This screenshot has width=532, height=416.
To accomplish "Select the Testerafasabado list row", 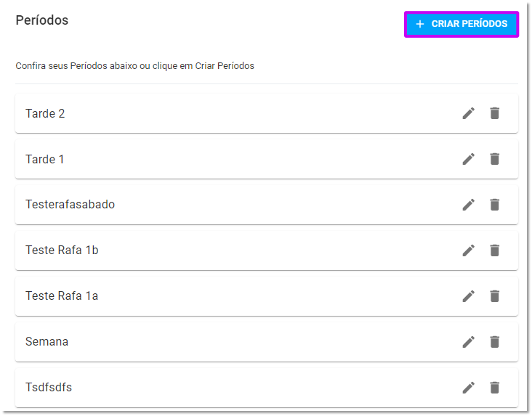I will tap(267, 205).
